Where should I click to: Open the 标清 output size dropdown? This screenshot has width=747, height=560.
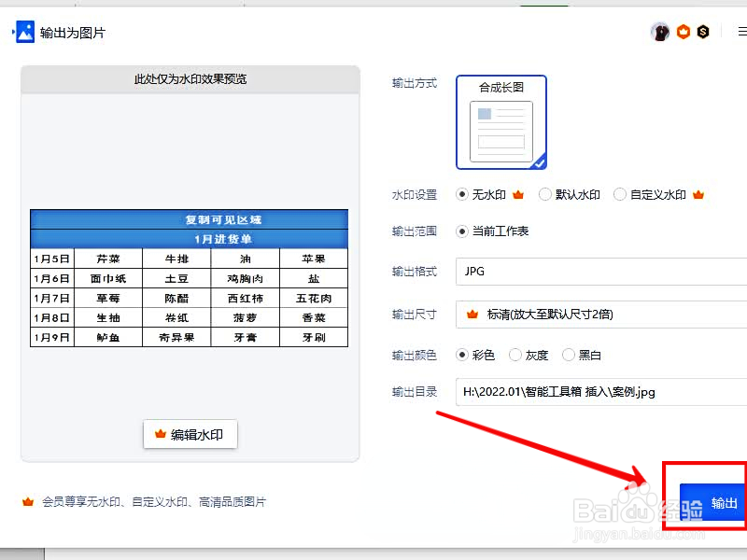[598, 315]
